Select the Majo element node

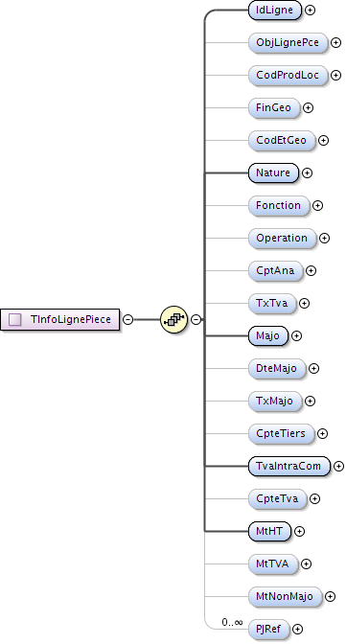click(268, 336)
